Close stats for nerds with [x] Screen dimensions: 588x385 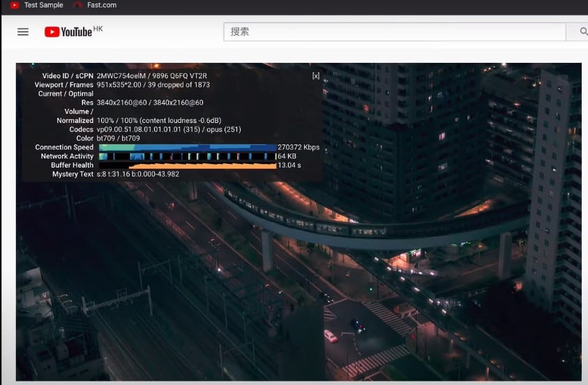[316, 76]
